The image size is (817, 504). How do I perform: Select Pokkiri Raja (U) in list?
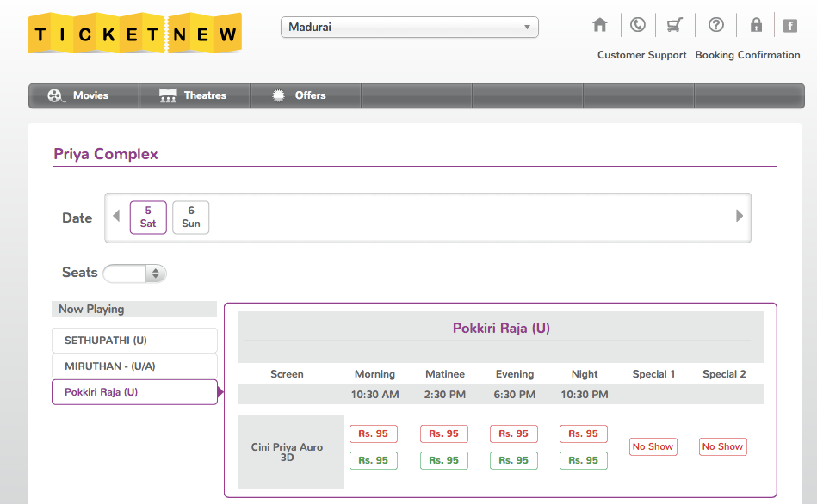pyautogui.click(x=134, y=392)
